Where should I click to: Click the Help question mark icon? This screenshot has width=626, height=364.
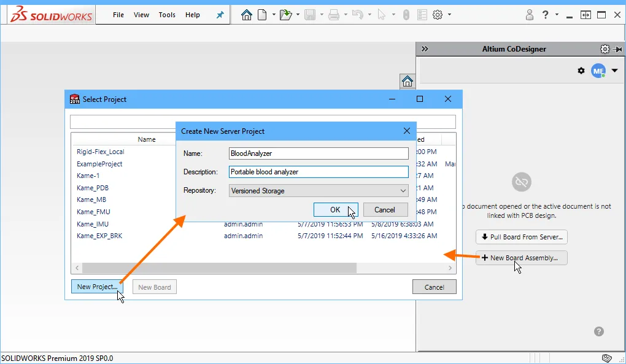click(x=546, y=15)
